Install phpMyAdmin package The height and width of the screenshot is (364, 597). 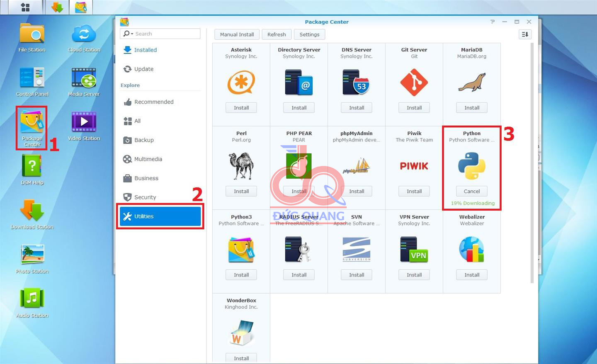click(357, 191)
